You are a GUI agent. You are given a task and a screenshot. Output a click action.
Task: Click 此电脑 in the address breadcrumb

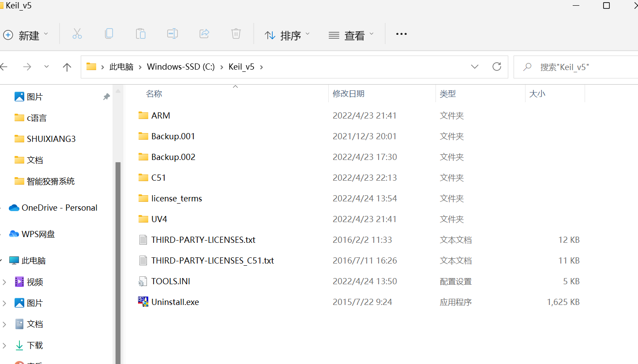click(121, 67)
